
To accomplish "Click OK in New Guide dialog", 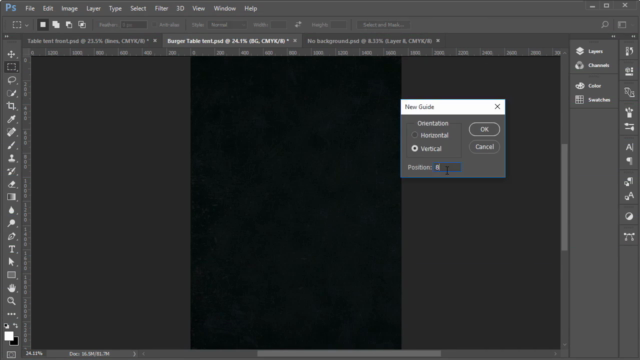I will point(484,129).
